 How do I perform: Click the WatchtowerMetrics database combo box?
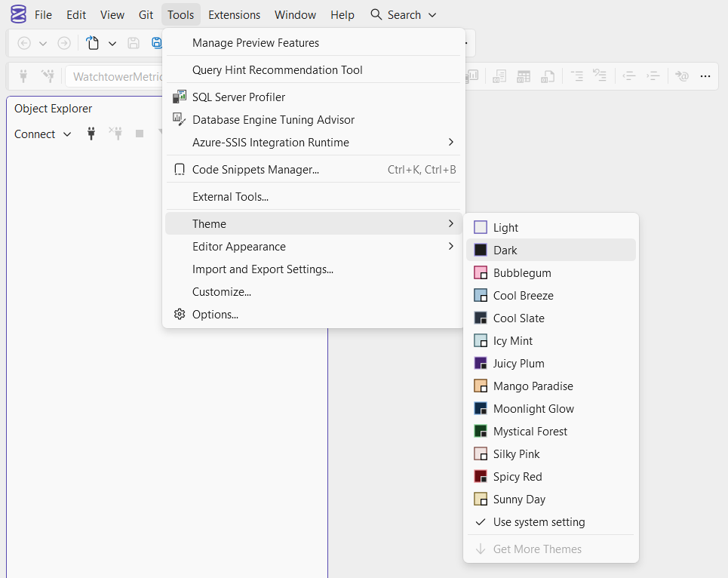click(x=117, y=76)
